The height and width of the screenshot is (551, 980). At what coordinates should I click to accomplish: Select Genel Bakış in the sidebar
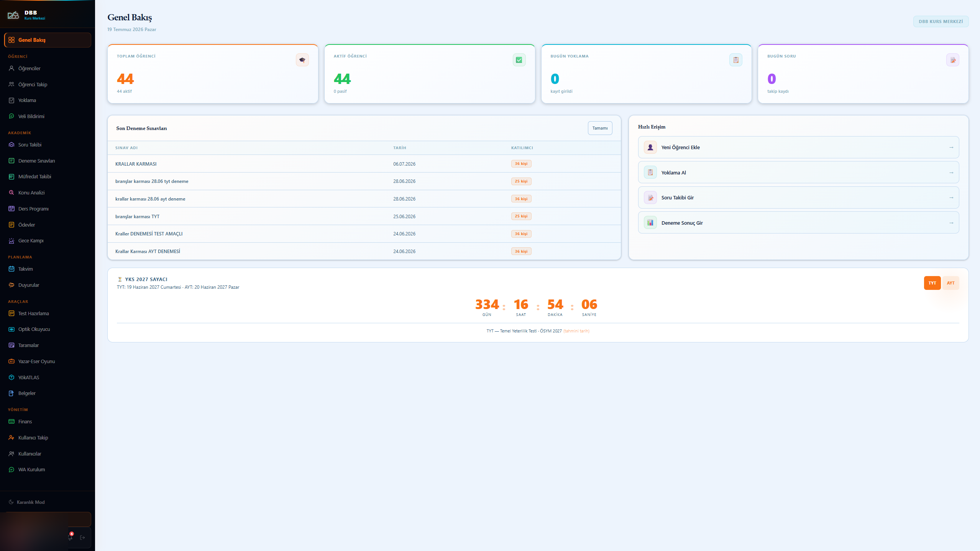[48, 40]
